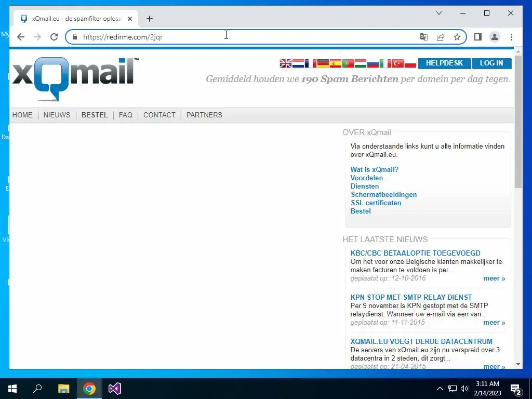Screen dimensions: 532x399
Task: Select the Hungarian flag language
Action: tap(361, 63)
